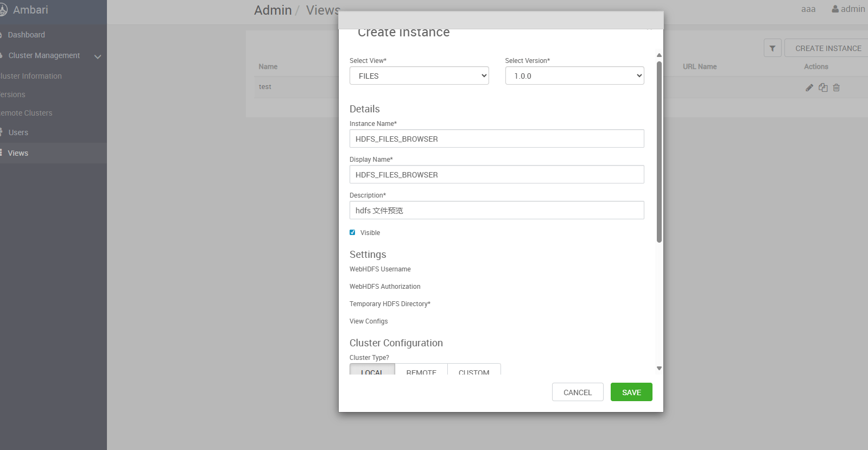The image size is (868, 450).
Task: Open Users in the sidebar menu
Action: pos(18,132)
